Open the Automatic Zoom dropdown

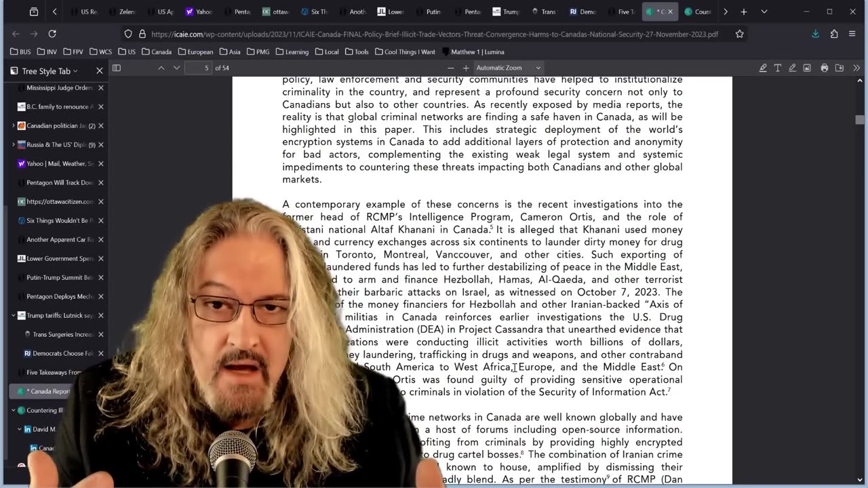tap(509, 68)
